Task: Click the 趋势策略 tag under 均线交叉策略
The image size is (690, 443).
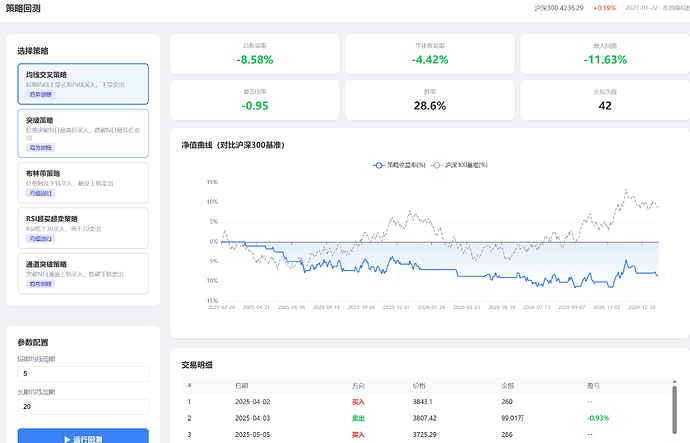Action: click(x=40, y=94)
